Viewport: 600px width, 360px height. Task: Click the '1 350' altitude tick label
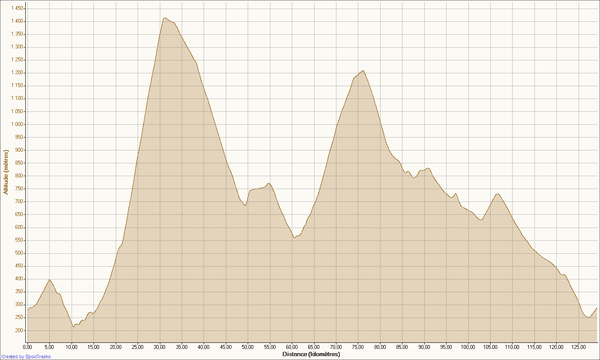[x=17, y=34]
